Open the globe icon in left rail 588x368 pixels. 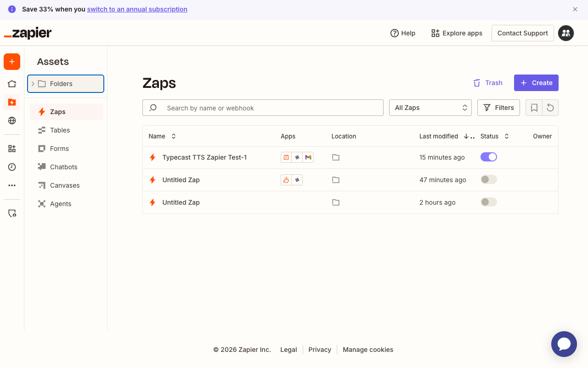pos(12,121)
